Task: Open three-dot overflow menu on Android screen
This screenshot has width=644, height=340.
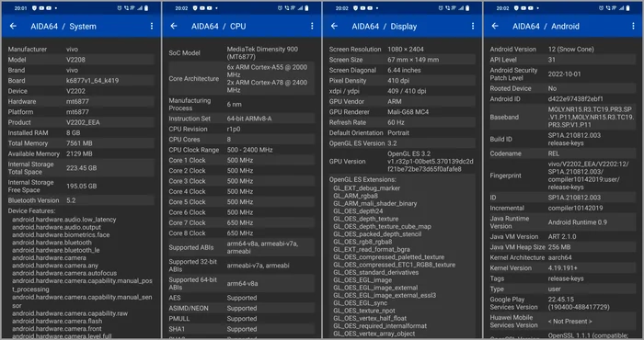Action: pyautogui.click(x=633, y=27)
